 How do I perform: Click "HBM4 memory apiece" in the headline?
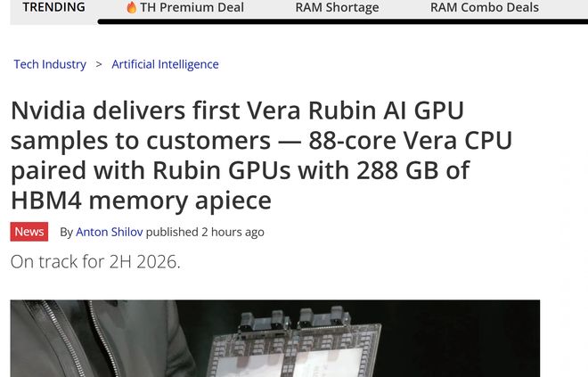[141, 199]
